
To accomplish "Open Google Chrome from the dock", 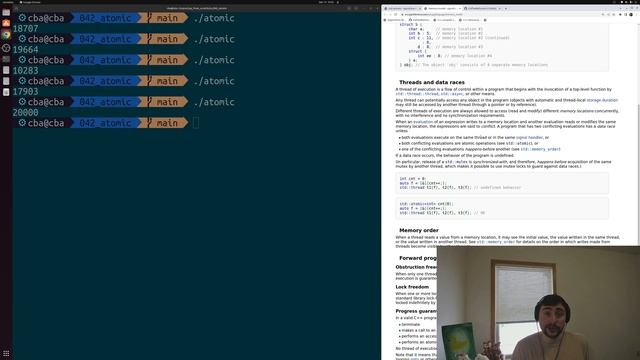I will tap(6, 35).
